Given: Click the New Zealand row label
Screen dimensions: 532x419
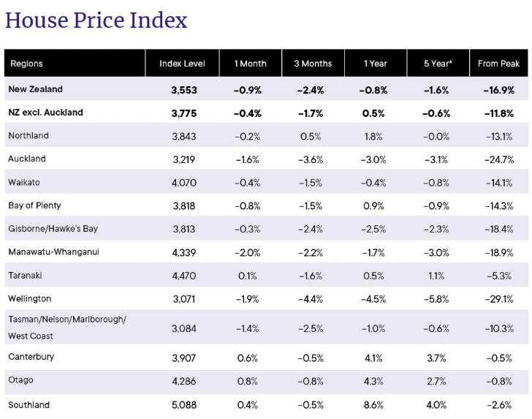Looking at the screenshot, I should (x=35, y=89).
